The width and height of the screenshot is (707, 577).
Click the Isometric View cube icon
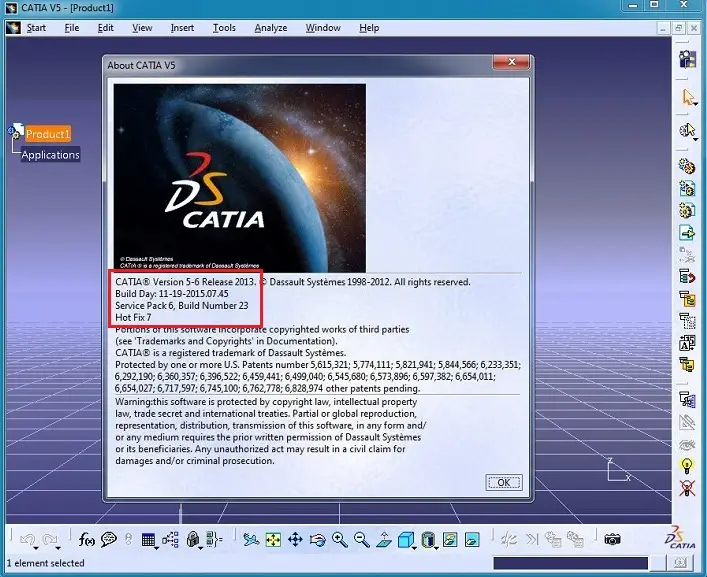(x=405, y=540)
